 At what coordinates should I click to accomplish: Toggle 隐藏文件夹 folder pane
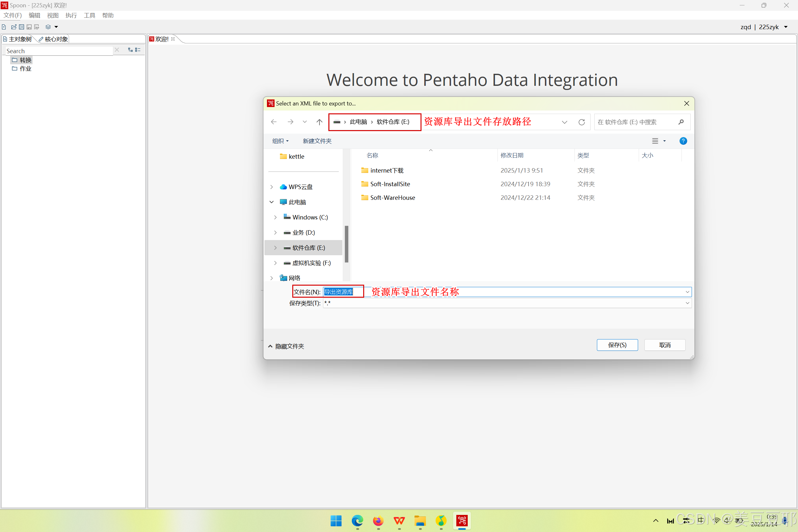point(286,346)
